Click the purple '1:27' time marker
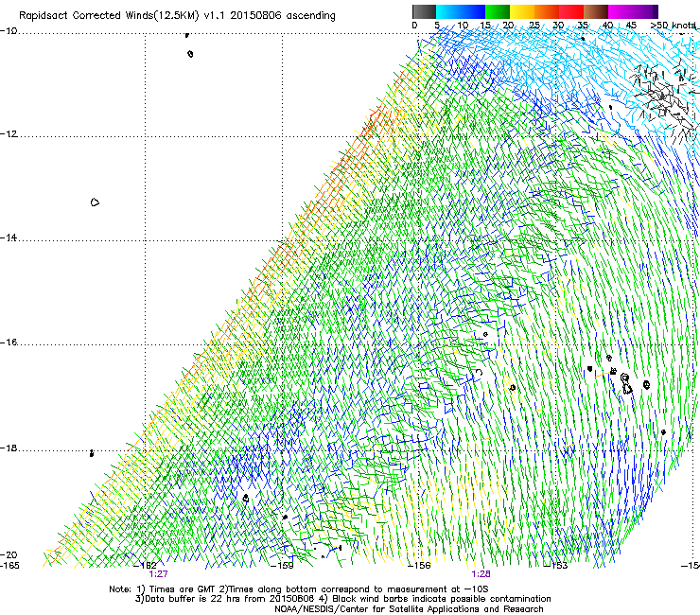Viewport: 700px width, 615px height. pyautogui.click(x=159, y=574)
